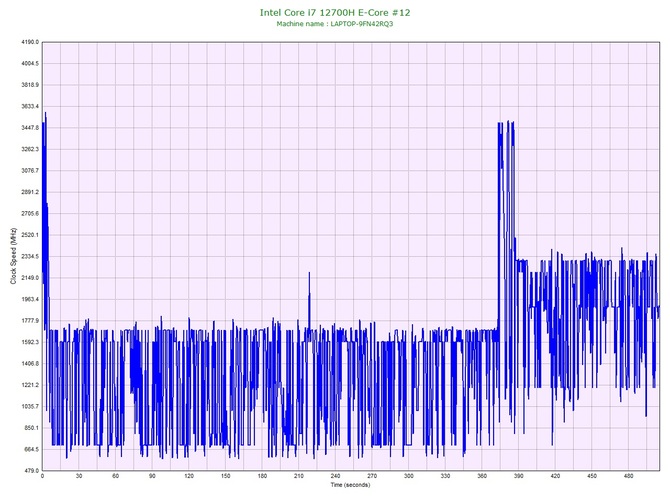The image size is (670, 502).
Task: Click the 0 seconds x-axis tick label
Action: [x=42, y=476]
